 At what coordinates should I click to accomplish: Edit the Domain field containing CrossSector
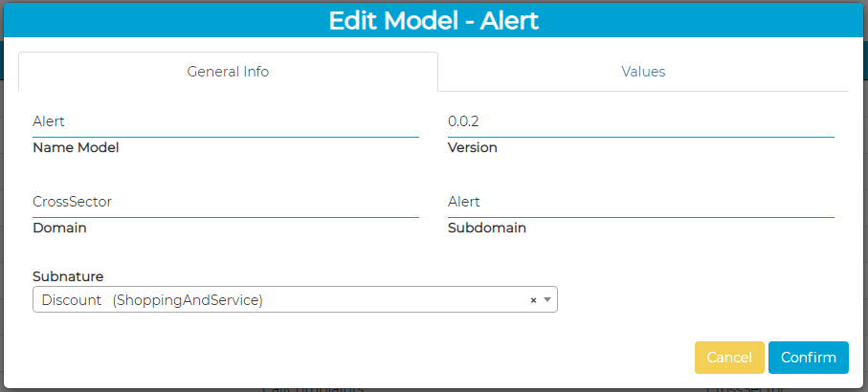point(226,202)
